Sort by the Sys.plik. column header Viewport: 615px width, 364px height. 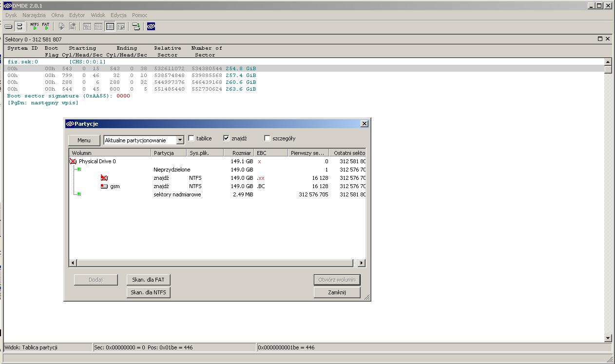click(205, 153)
